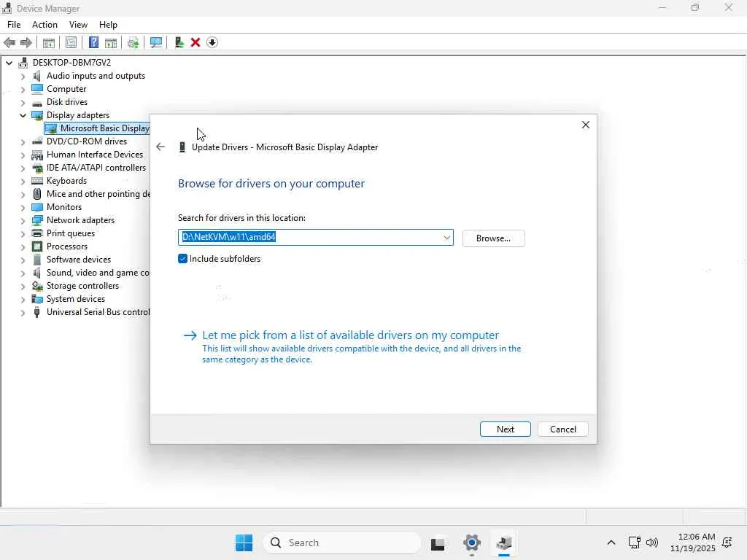The image size is (747, 560).
Task: Click the Keyboards category icon
Action: coord(36,181)
